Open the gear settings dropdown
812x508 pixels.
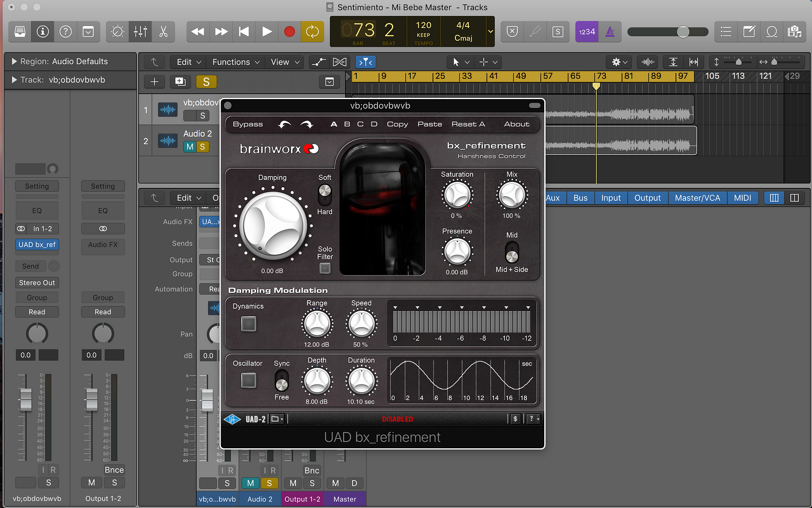(x=619, y=62)
